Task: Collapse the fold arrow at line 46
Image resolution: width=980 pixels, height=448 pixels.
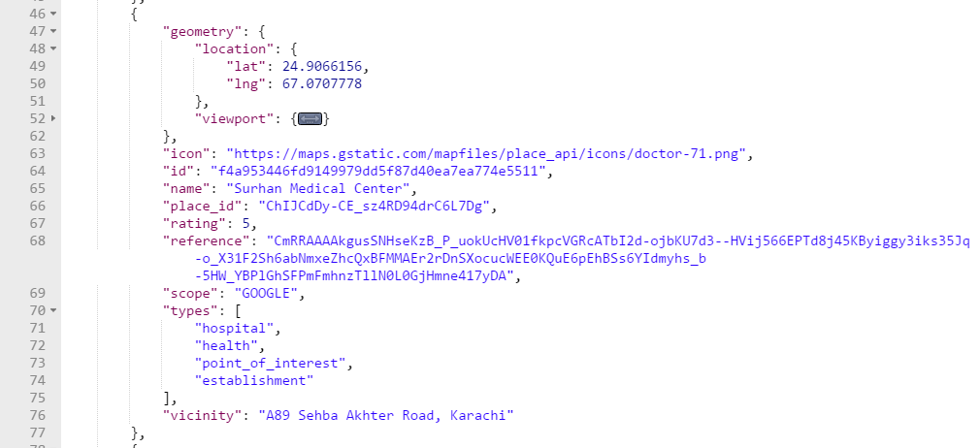Action: point(53,14)
